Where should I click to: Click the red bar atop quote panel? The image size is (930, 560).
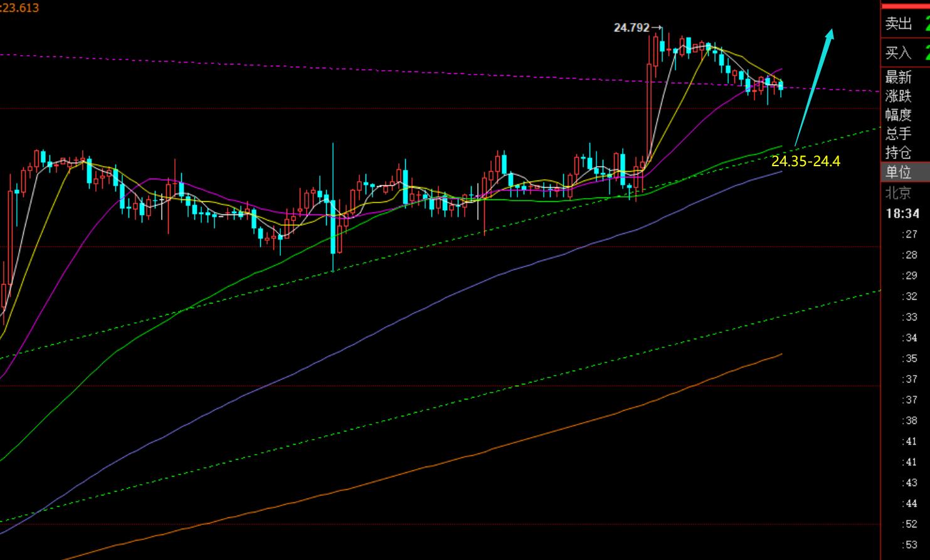905,6
